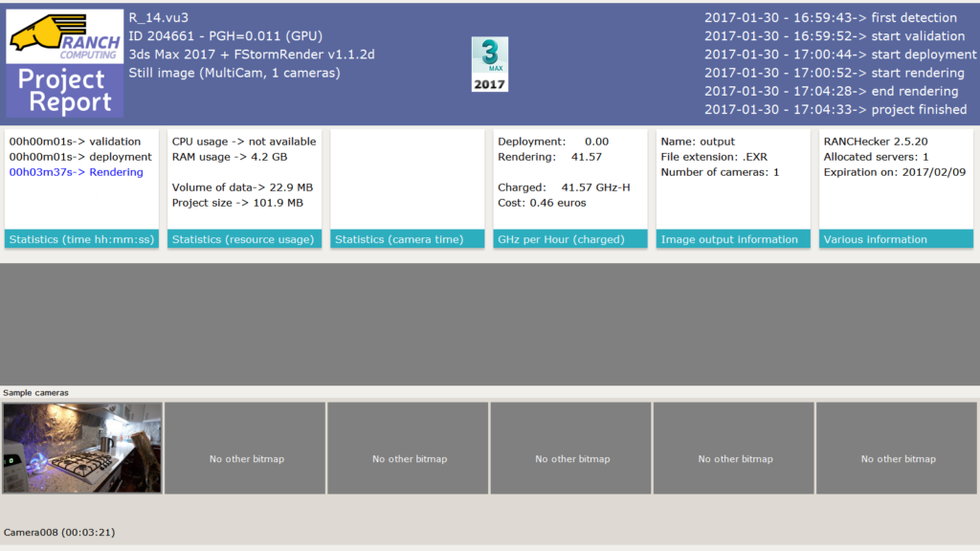Click the 'Sample cameras' section label
Screen dimensions: 980x551
point(35,392)
